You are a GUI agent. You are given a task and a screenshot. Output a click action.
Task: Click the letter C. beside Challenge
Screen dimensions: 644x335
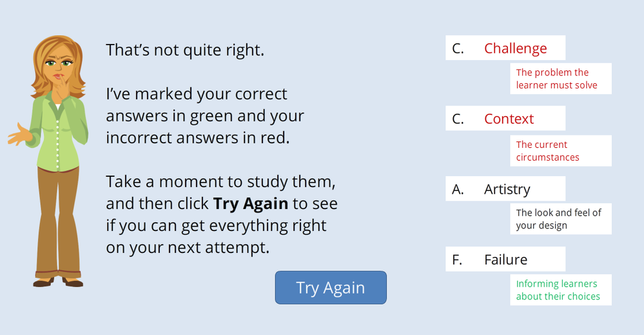(x=458, y=48)
